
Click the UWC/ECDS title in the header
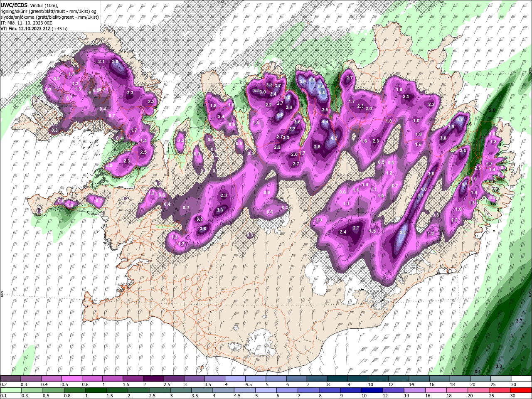pyautogui.click(x=14, y=5)
